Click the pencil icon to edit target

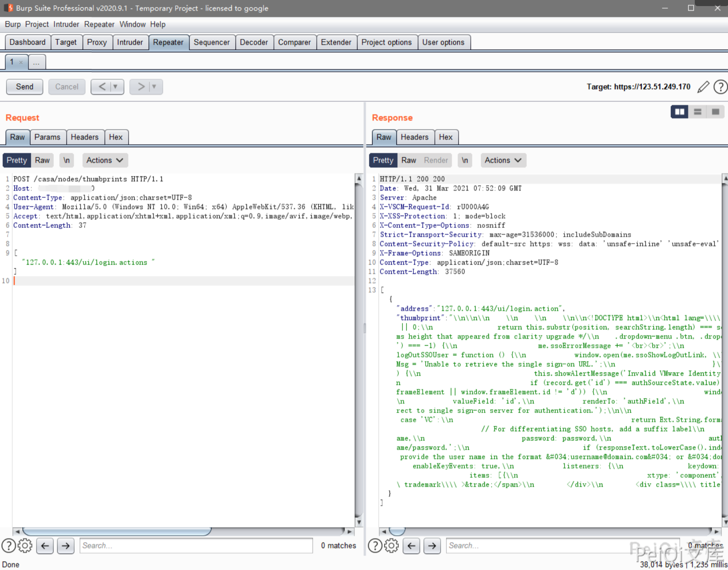[x=703, y=87]
